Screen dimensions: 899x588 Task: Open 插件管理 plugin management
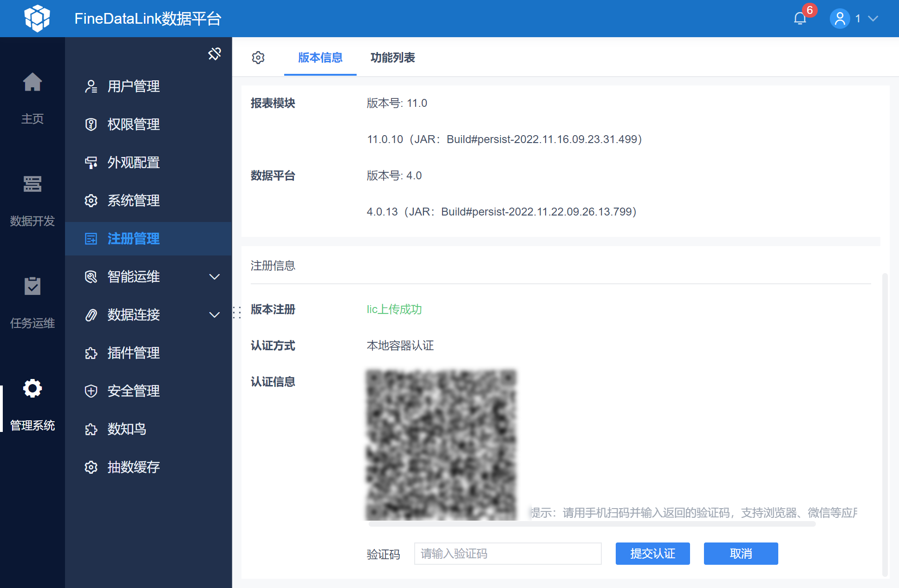pos(133,353)
